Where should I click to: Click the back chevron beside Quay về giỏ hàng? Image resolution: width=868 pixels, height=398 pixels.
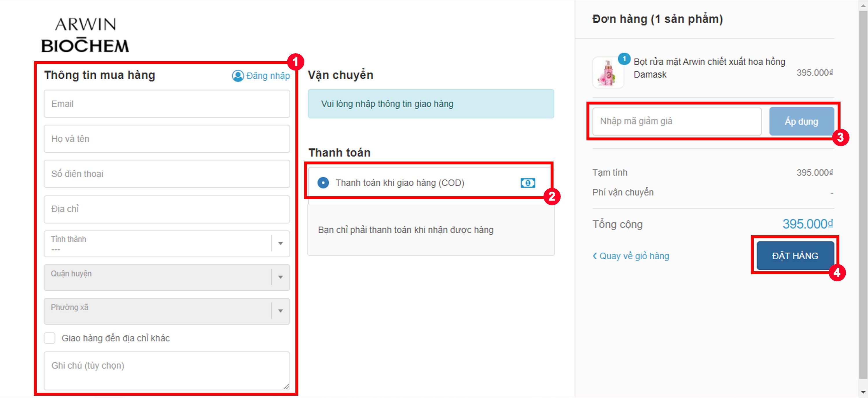click(x=595, y=256)
